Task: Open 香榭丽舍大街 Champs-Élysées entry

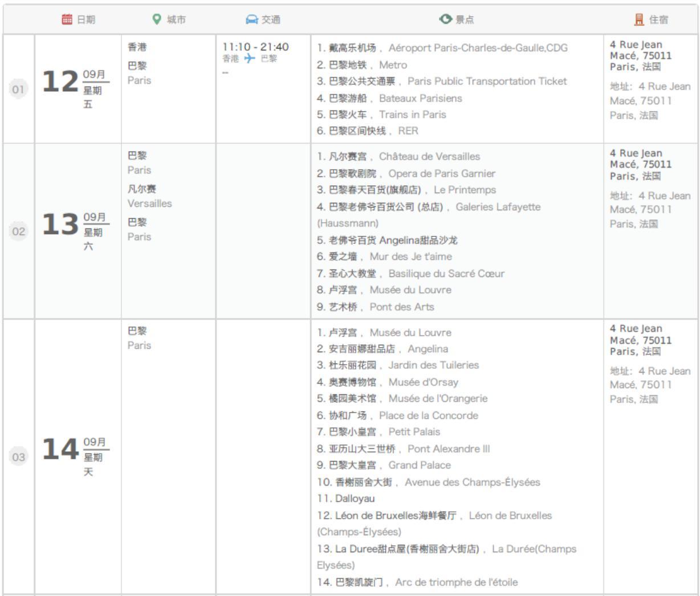Action: (x=428, y=482)
